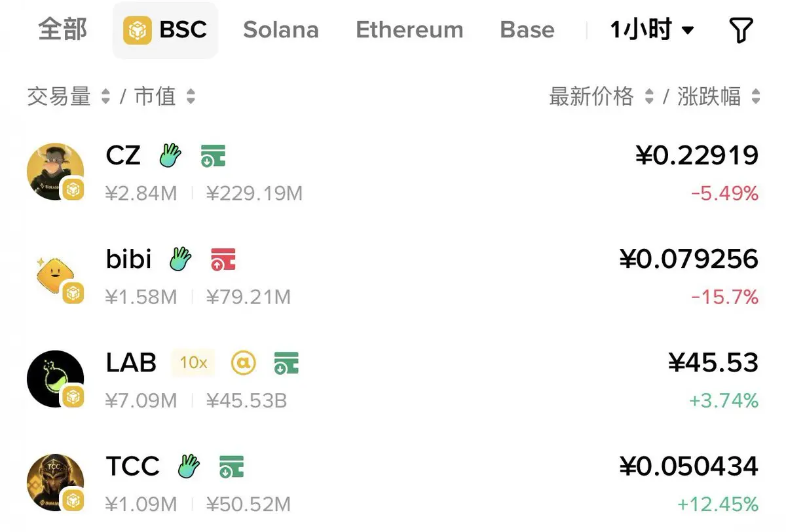Tap the green hand icon beside TCC

[189, 466]
